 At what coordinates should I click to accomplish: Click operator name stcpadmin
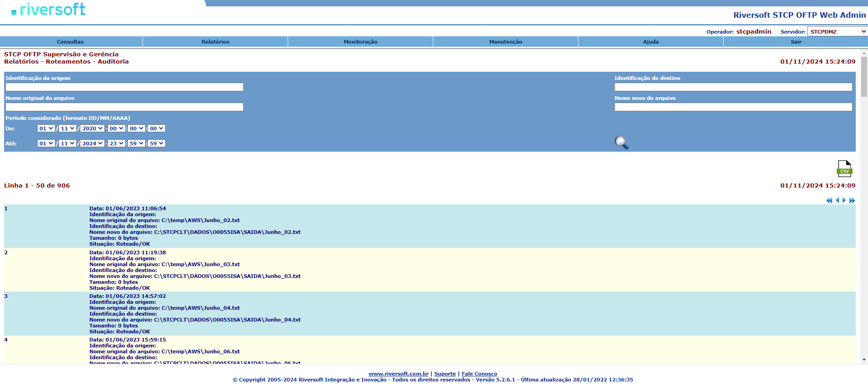[x=754, y=31]
